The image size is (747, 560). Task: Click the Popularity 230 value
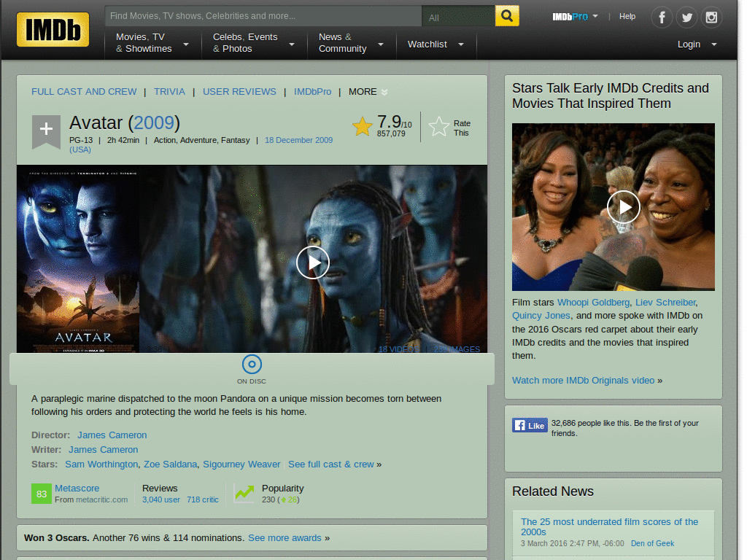coord(268,499)
